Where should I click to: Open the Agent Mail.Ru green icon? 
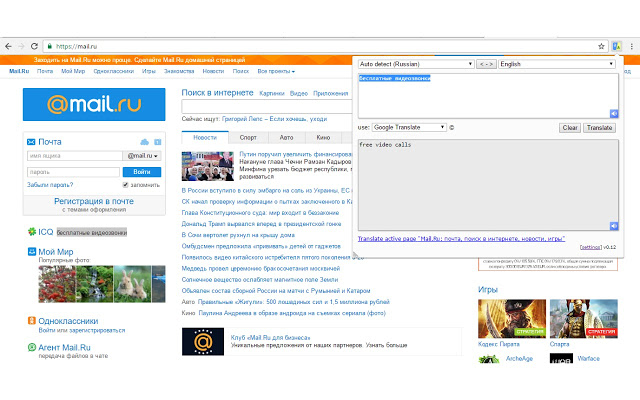pos(31,347)
